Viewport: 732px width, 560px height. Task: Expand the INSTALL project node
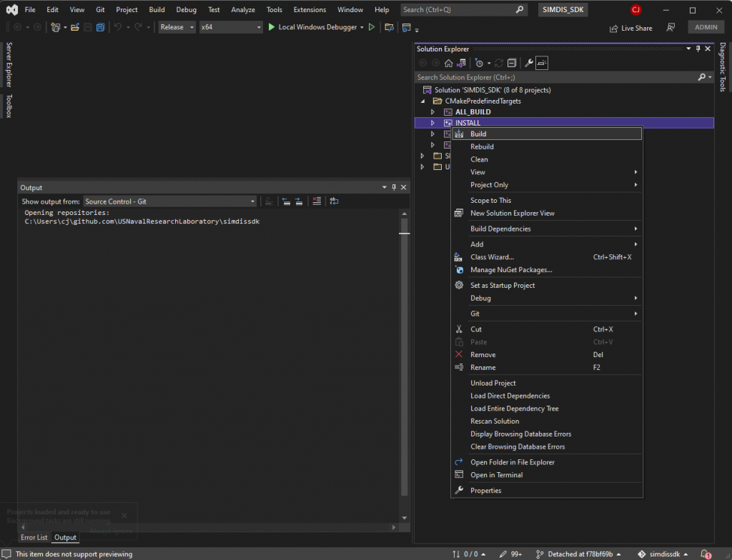(x=432, y=123)
